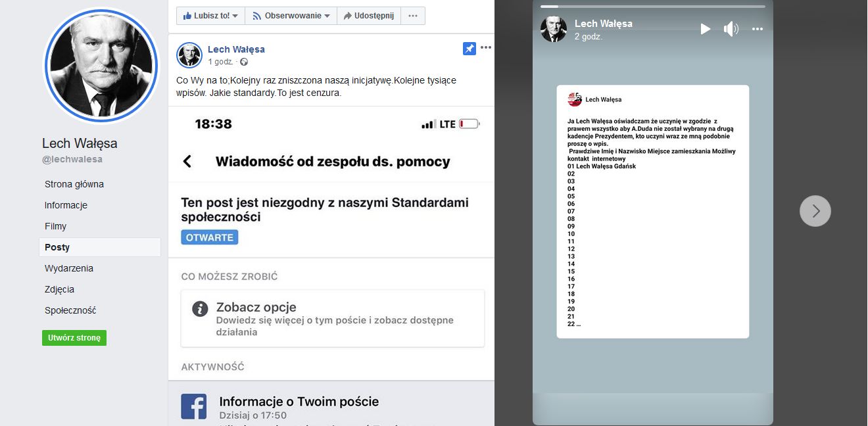Open the Zobacz opcje card

coord(333,319)
